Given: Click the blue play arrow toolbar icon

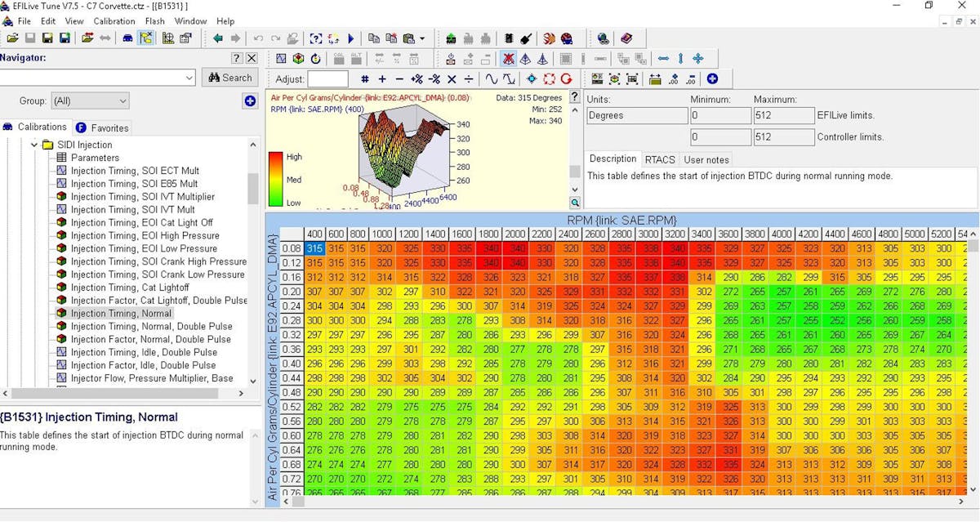Looking at the screenshot, I should 351,38.
